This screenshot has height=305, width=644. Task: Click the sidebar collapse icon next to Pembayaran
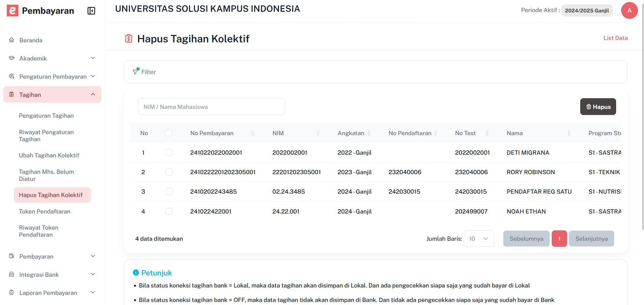click(x=91, y=10)
